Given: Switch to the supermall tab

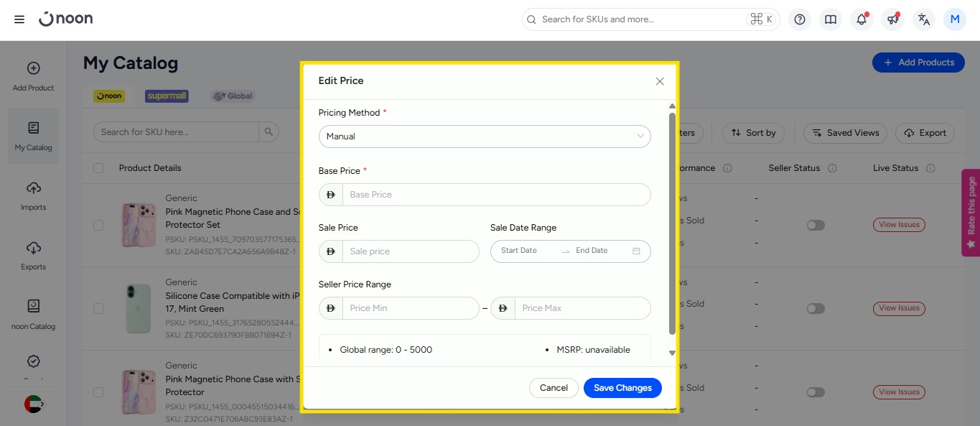Looking at the screenshot, I should click(167, 96).
